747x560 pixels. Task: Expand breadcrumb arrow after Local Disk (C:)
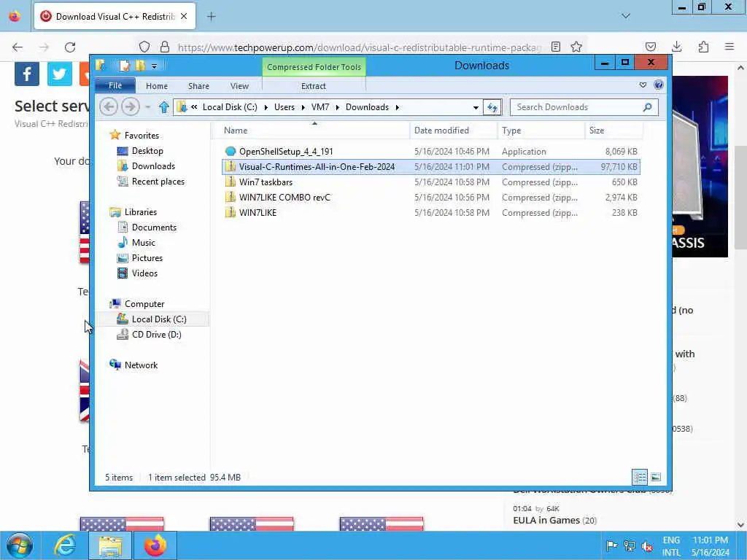pos(266,107)
